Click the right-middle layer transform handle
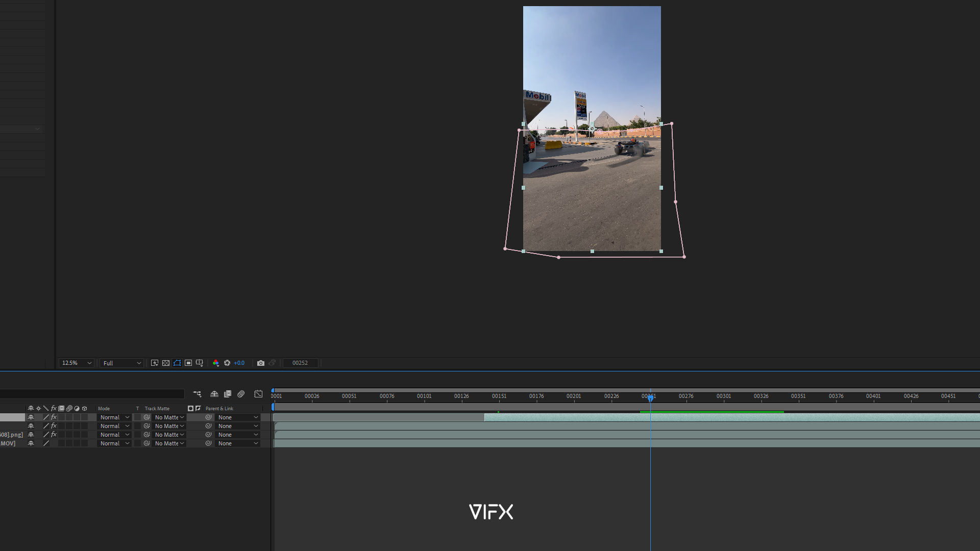This screenshot has height=551, width=980. (x=661, y=188)
